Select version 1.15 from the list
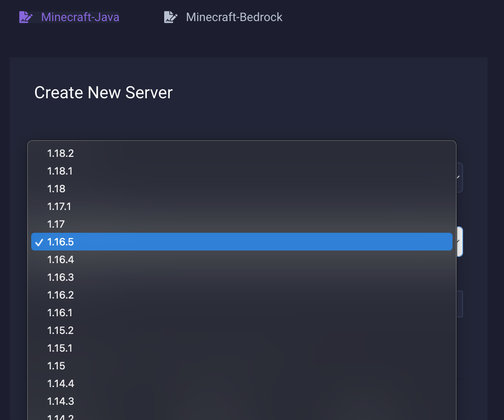Image resolution: width=504 pixels, height=420 pixels. pyautogui.click(x=57, y=366)
